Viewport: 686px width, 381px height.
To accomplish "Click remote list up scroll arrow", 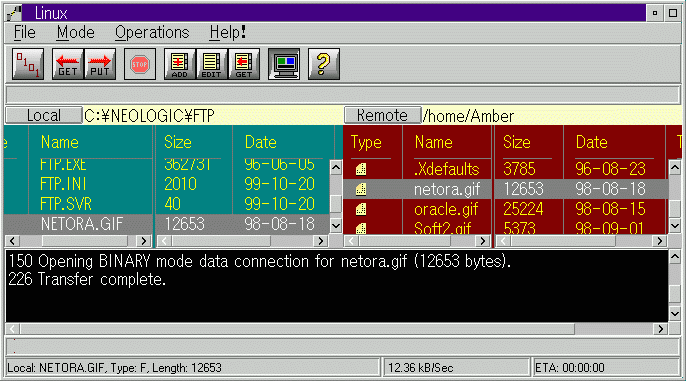I will pyautogui.click(x=674, y=167).
